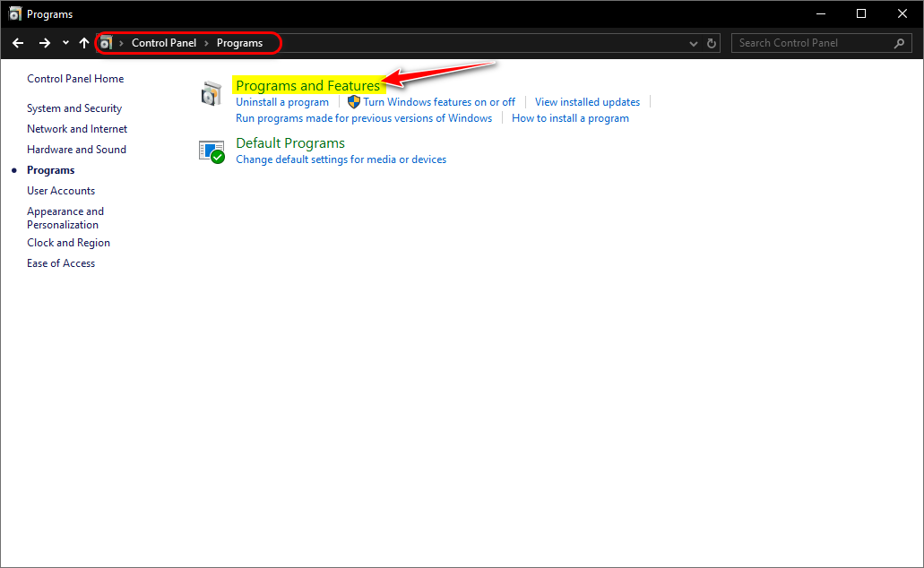This screenshot has width=924, height=568.
Task: Open Control Panel Home
Action: (x=75, y=78)
